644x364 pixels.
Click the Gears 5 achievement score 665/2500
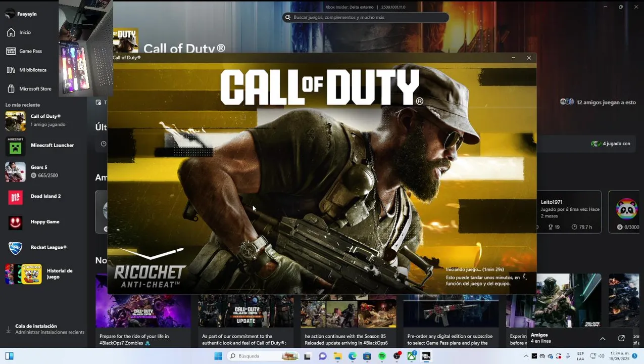tap(47, 175)
